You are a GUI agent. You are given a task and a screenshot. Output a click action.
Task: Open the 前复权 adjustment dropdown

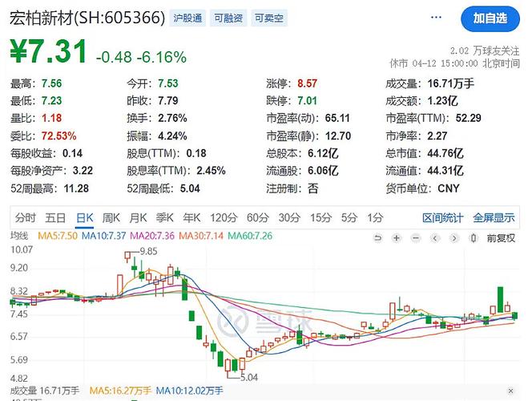[x=501, y=238]
